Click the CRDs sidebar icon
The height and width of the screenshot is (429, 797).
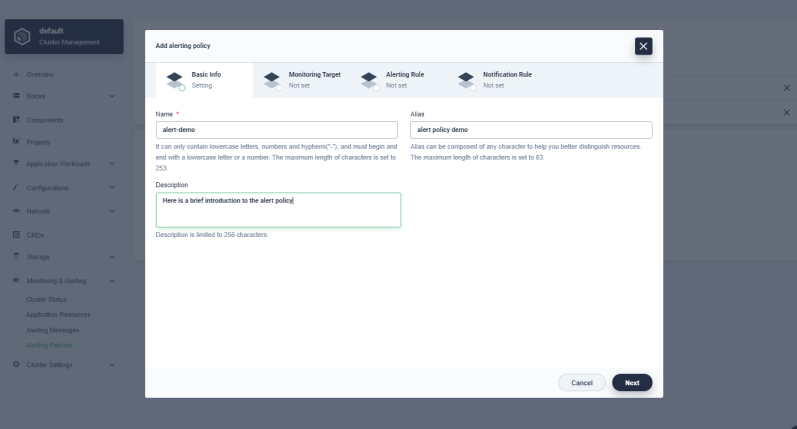coord(16,235)
